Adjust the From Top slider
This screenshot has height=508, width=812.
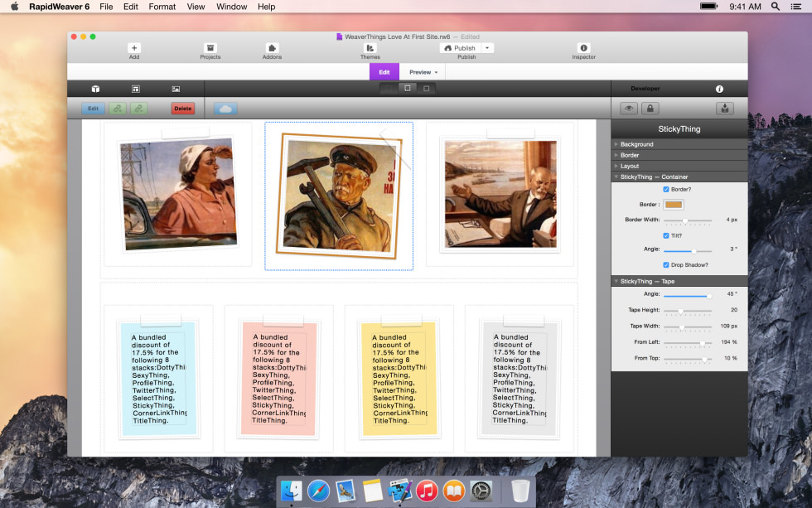[688, 359]
